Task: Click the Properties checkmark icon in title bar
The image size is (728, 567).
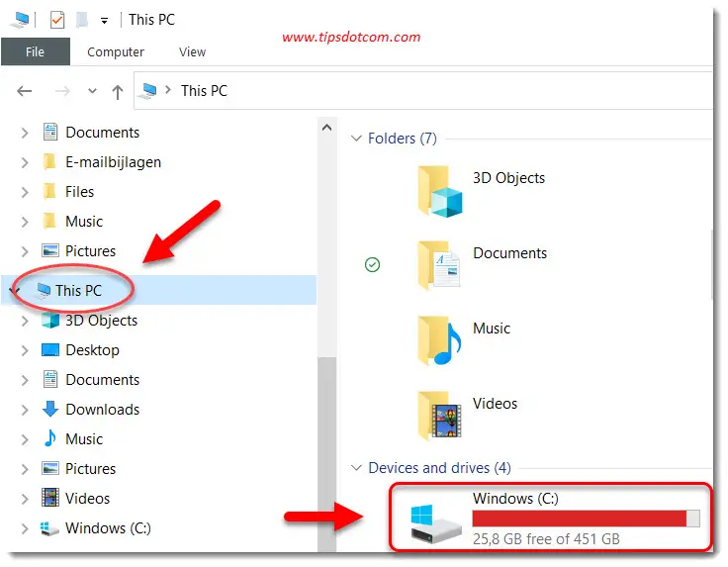Action: [x=57, y=20]
